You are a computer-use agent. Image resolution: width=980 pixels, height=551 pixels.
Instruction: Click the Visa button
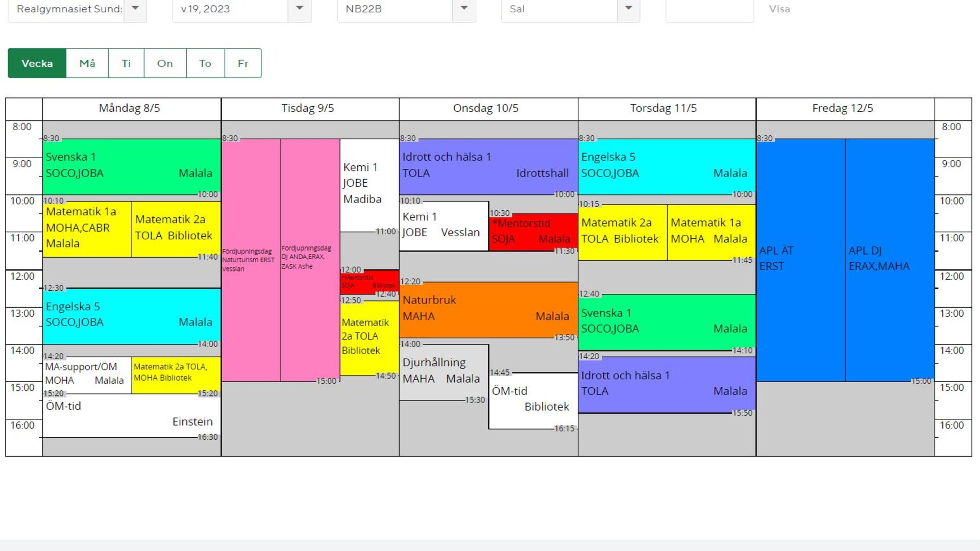pyautogui.click(x=779, y=9)
